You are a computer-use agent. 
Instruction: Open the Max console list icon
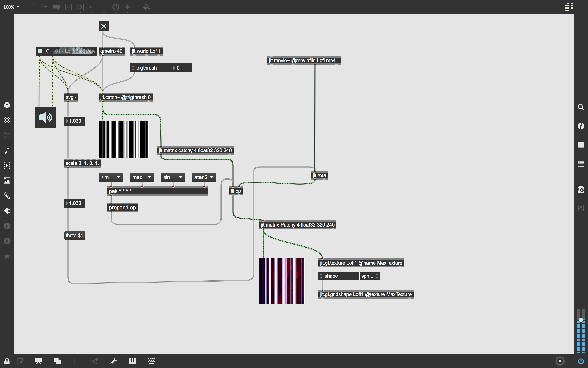pyautogui.click(x=581, y=164)
